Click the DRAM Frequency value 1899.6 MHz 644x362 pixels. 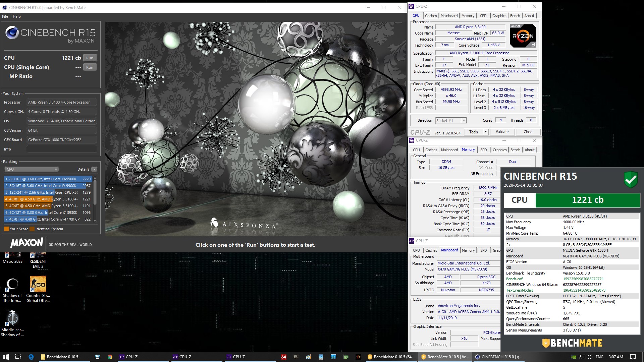[488, 188]
